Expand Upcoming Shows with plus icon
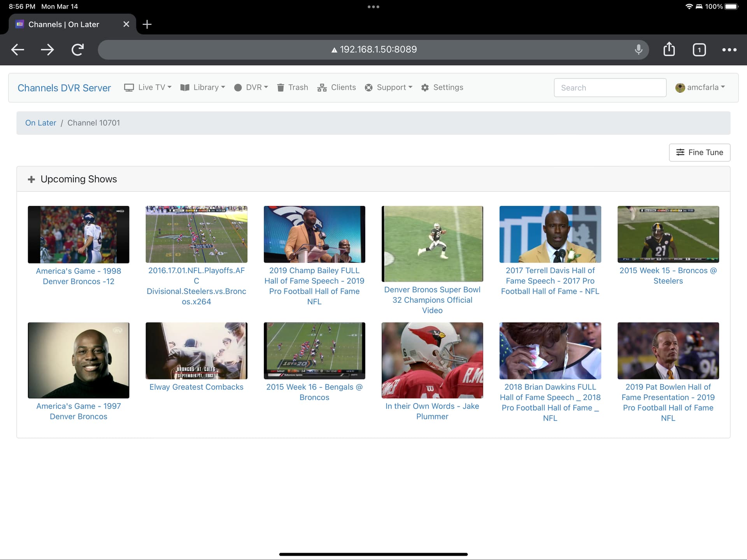Image resolution: width=747 pixels, height=560 pixels. [x=32, y=179]
